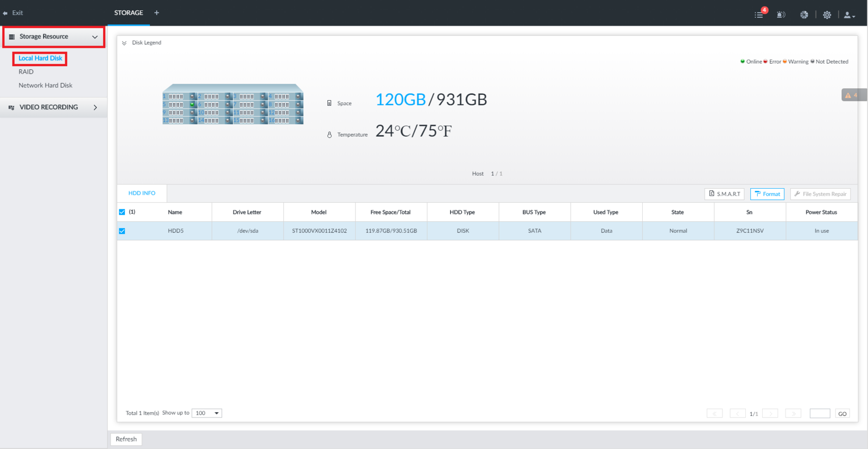Click the Format button
The width and height of the screenshot is (868, 449).
click(767, 194)
